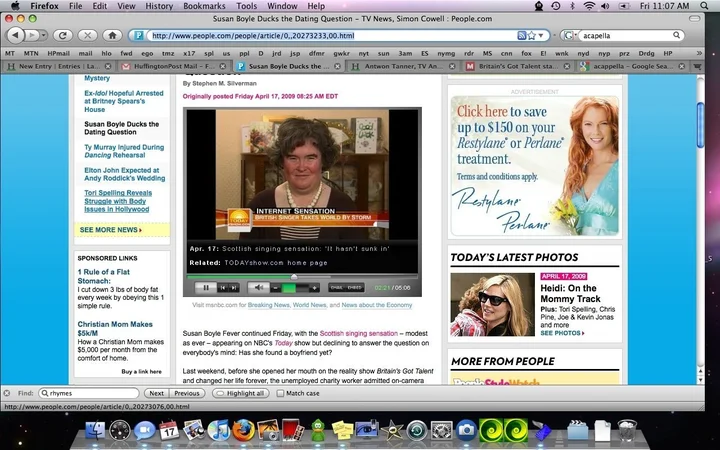This screenshot has height=450, width=720.
Task: Raise volume with the plus button
Action: point(315,288)
